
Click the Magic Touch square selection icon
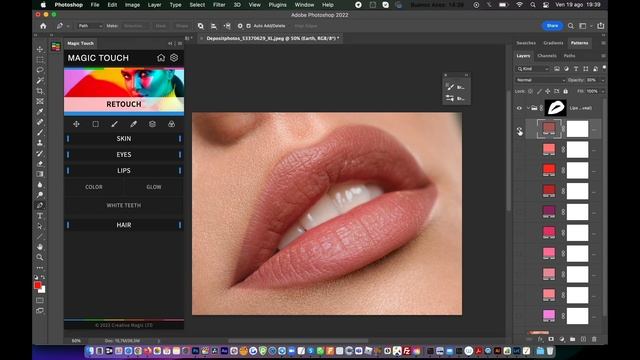(96, 124)
